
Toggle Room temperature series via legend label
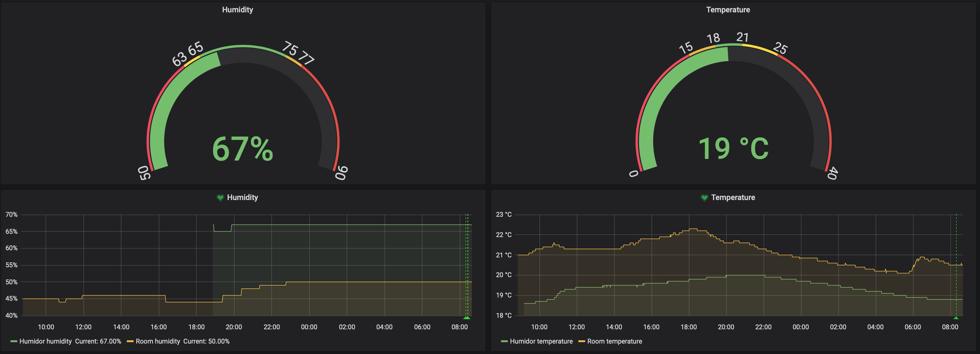tap(614, 341)
